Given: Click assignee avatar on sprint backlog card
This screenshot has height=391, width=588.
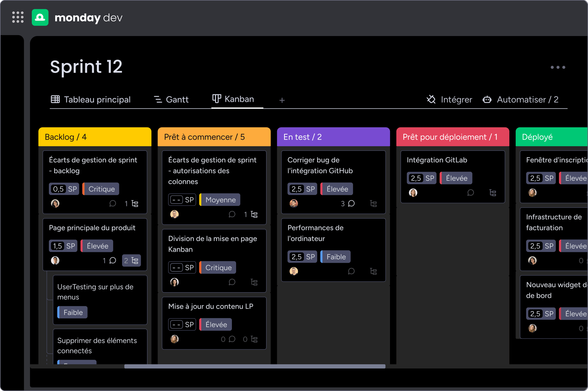Looking at the screenshot, I should coord(55,204).
